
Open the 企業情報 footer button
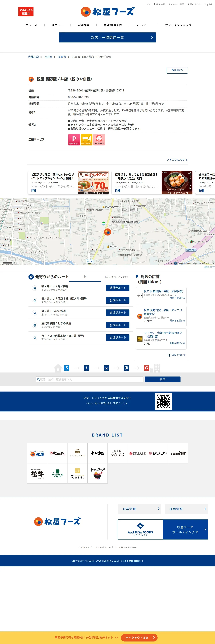coord(139,509)
